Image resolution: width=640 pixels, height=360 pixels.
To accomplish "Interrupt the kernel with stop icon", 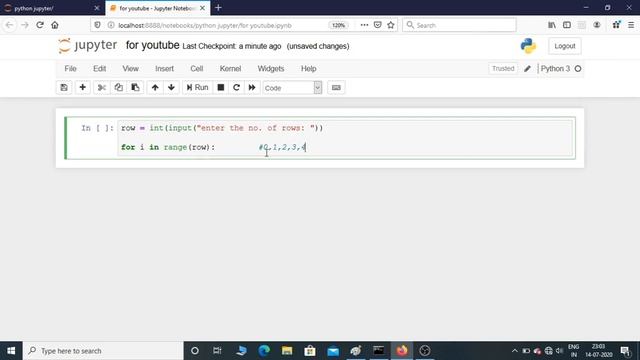I will (x=221, y=87).
